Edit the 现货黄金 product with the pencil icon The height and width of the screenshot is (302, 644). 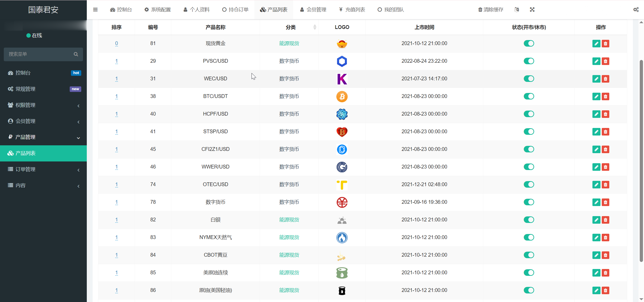tap(596, 43)
